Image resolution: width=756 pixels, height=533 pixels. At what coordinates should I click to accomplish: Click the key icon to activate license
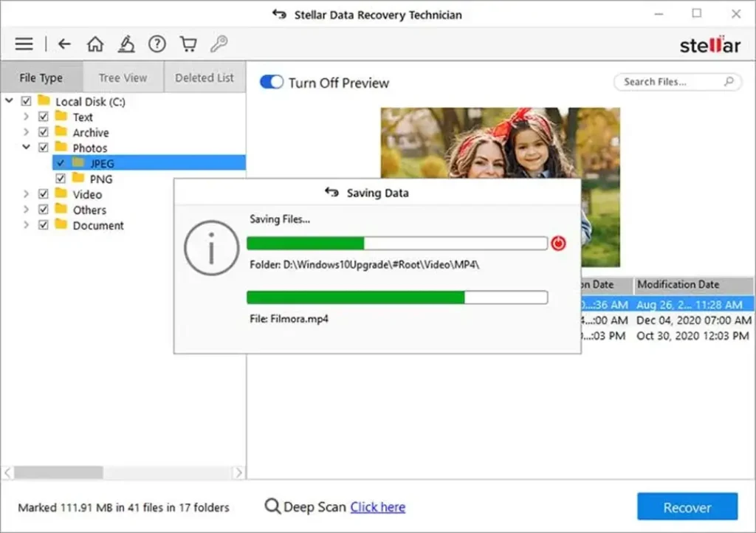[219, 44]
